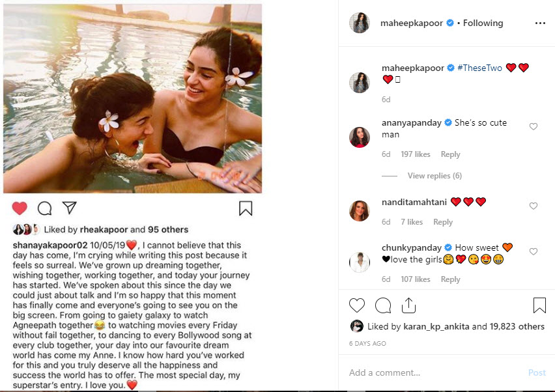This screenshot has width=555, height=392.
Task: Click Post to submit the comment
Action: pyautogui.click(x=537, y=372)
